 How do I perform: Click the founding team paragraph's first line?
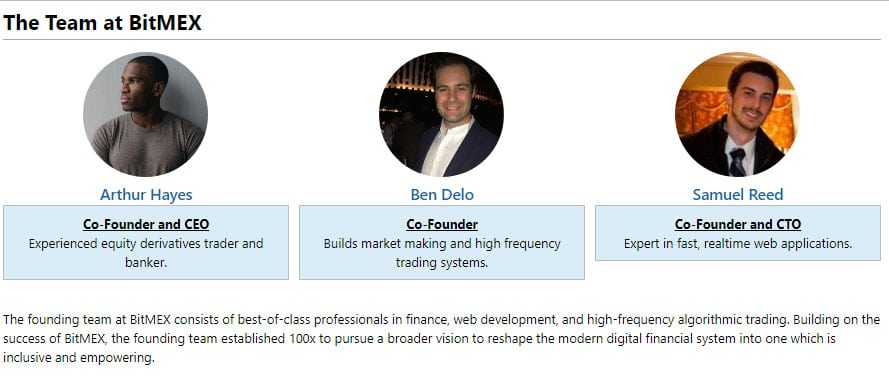[x=441, y=319]
